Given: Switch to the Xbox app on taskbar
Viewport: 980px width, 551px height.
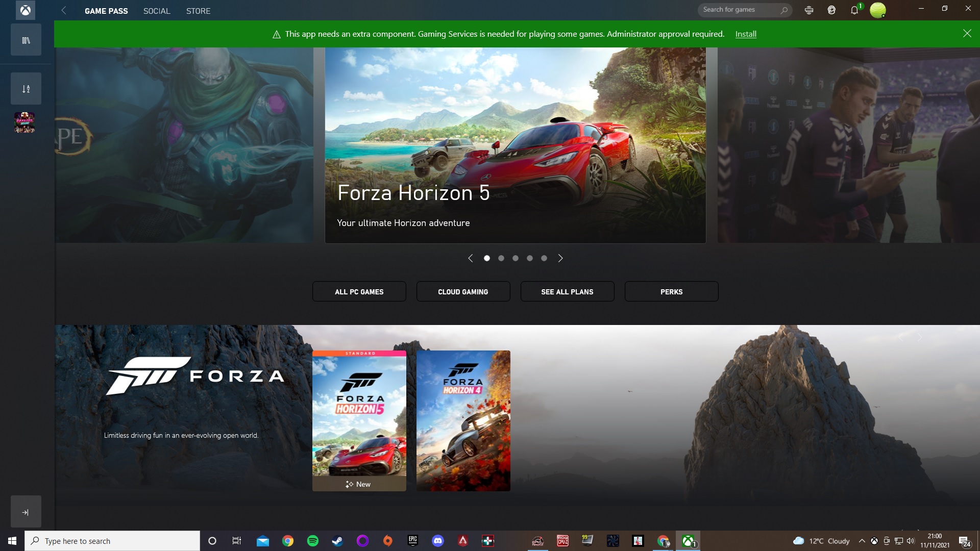Looking at the screenshot, I should [688, 541].
